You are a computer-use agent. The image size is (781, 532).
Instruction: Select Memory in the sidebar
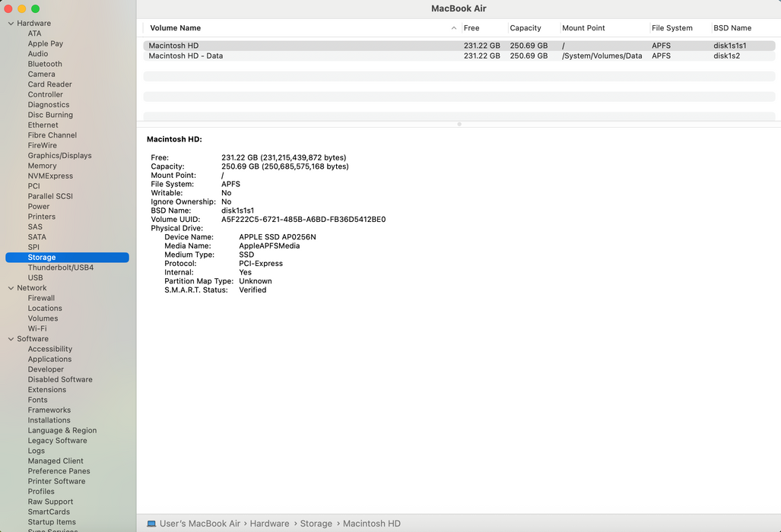click(x=42, y=166)
